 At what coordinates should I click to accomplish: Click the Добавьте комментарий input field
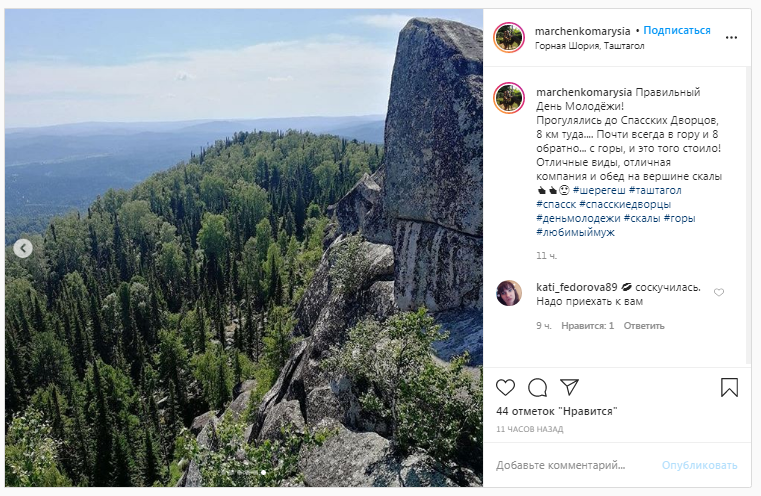[570, 465]
